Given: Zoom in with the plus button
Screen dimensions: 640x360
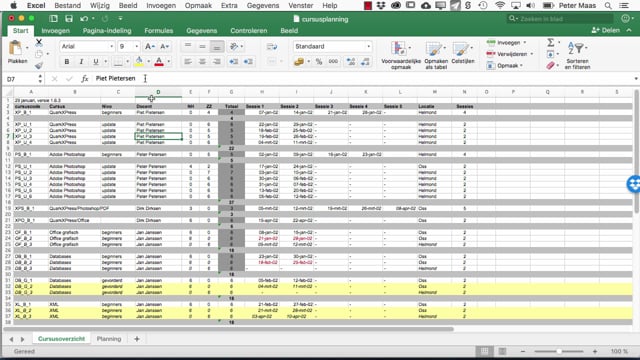Looking at the screenshot, I should tap(595, 351).
